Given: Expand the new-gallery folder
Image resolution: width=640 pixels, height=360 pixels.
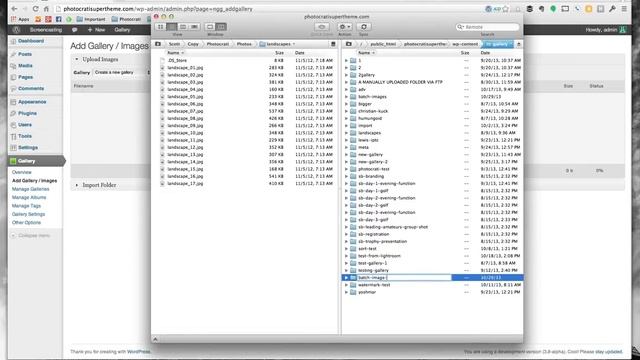Looking at the screenshot, I should [x=347, y=155].
